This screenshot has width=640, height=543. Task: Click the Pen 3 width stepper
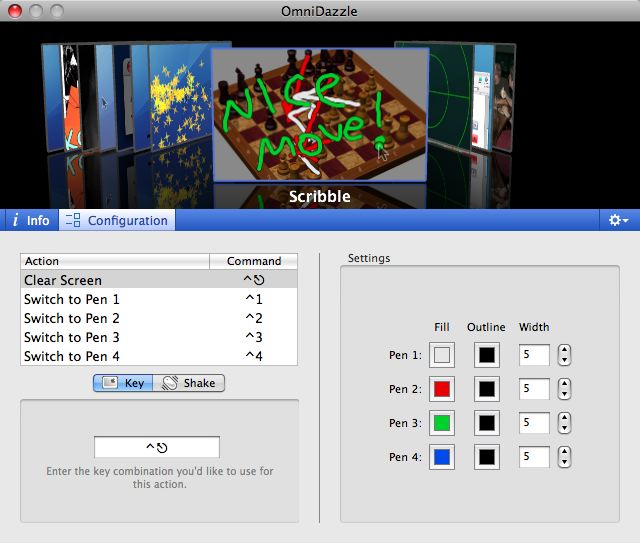tap(564, 423)
